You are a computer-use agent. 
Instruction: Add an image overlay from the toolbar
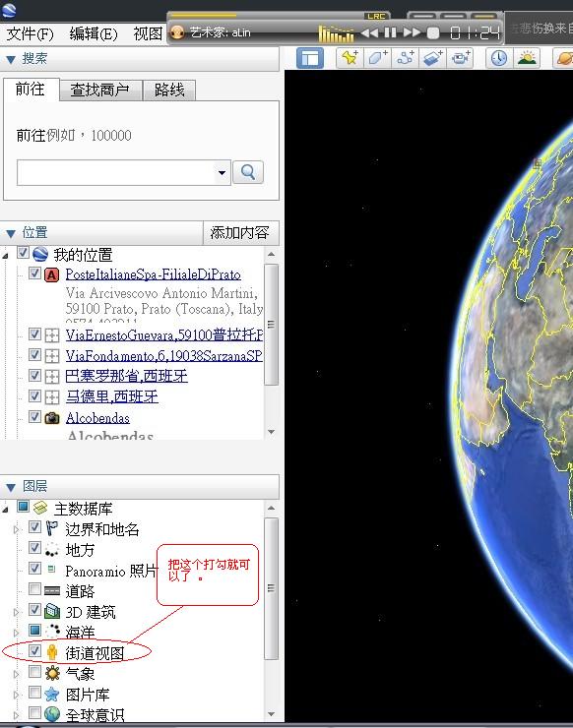click(x=432, y=58)
